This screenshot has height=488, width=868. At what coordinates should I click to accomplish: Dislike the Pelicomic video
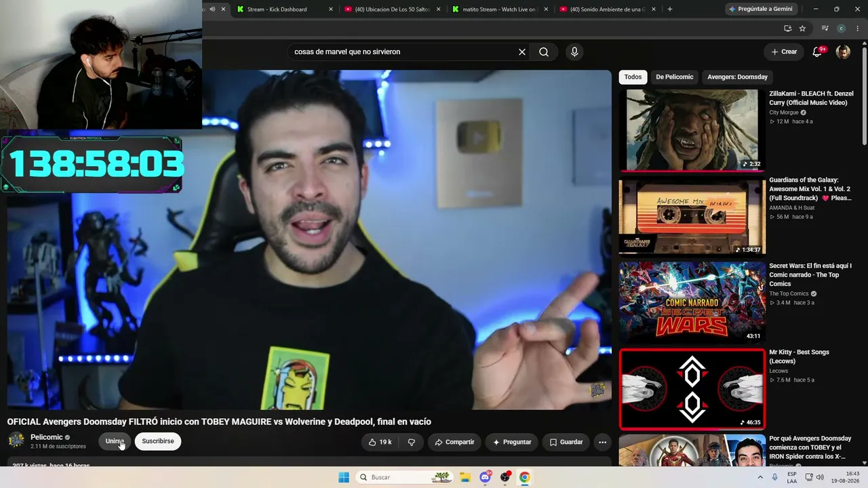411,442
